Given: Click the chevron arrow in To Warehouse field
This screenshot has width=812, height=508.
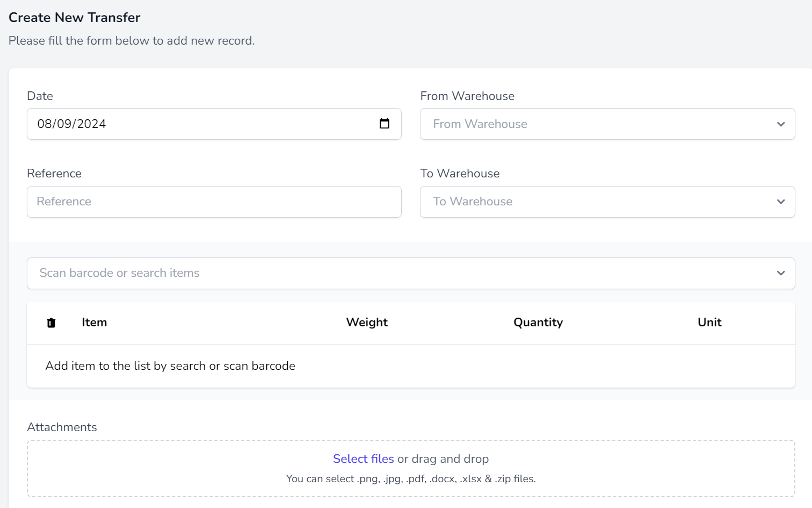Looking at the screenshot, I should click(781, 202).
